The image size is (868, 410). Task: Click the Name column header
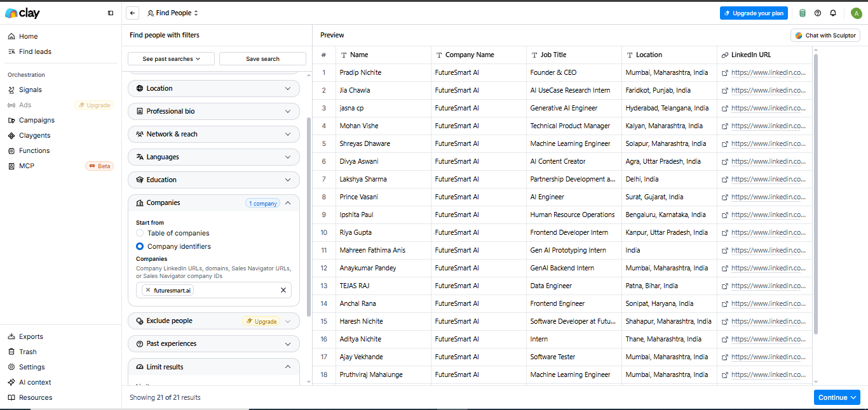[x=383, y=55]
